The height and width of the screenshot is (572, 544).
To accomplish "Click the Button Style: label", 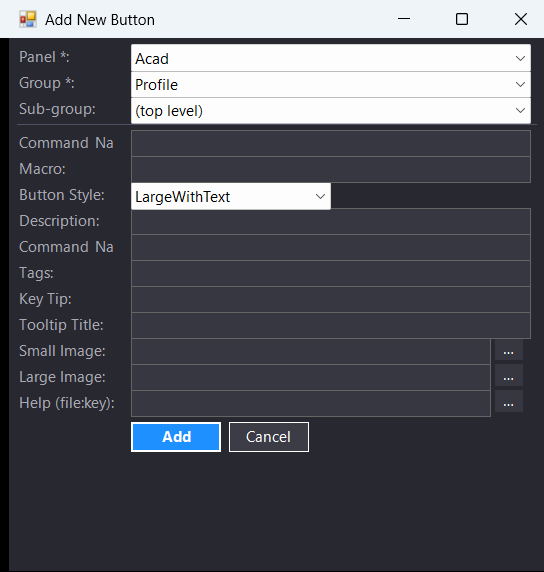I will pos(62,195).
